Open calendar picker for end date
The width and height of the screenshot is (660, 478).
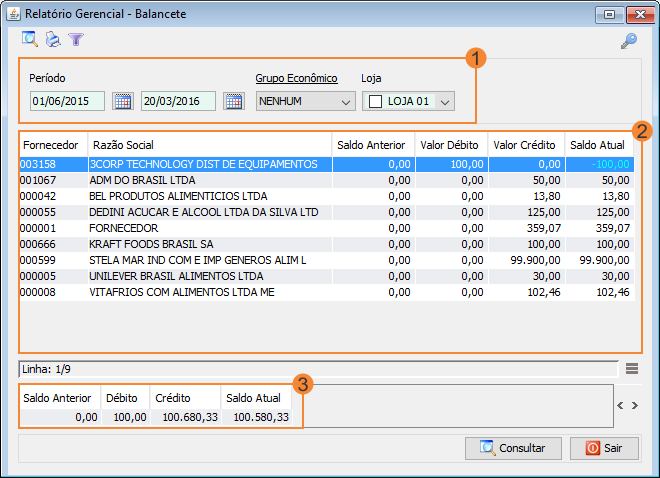pos(234,101)
